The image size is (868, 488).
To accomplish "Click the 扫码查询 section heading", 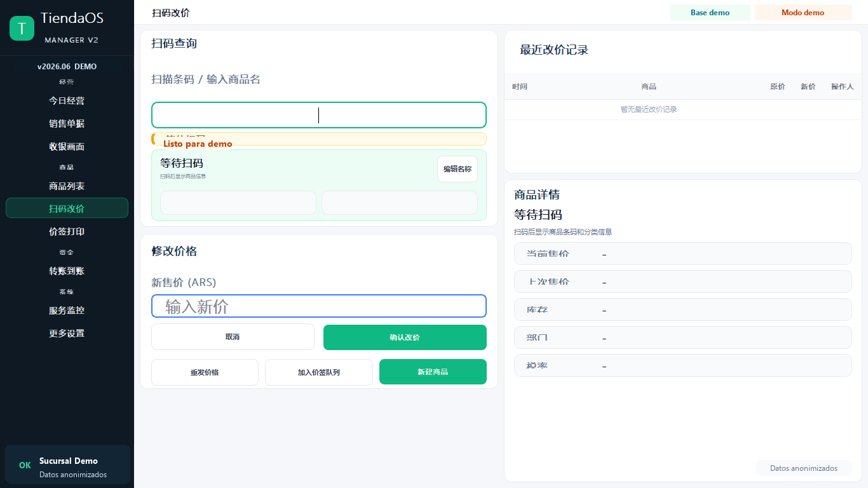I will pos(174,43).
